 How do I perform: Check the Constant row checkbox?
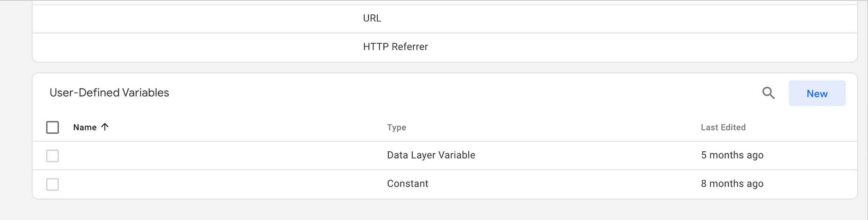(53, 184)
